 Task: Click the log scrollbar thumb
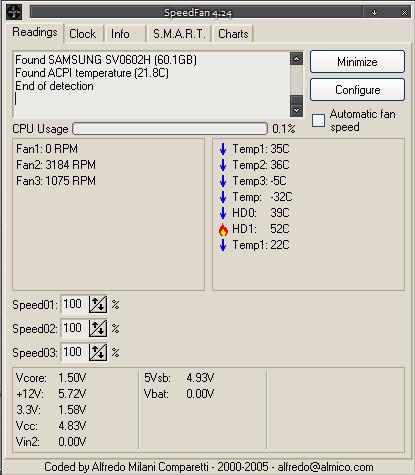[x=296, y=100]
